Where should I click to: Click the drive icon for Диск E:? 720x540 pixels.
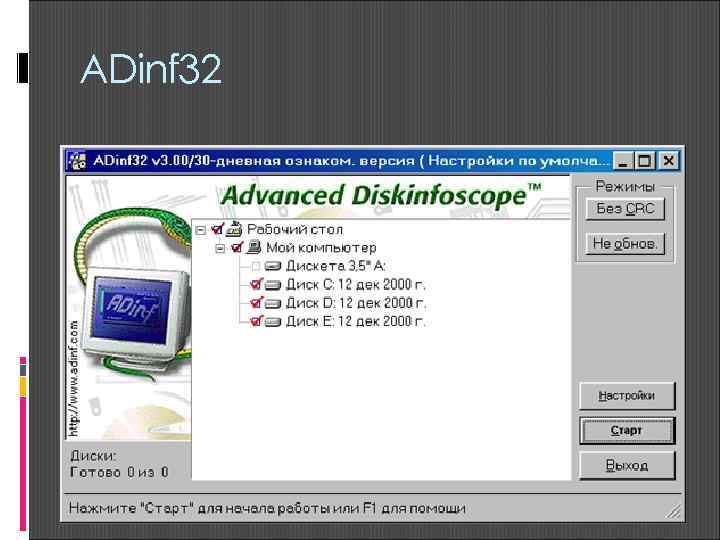[x=273, y=322]
